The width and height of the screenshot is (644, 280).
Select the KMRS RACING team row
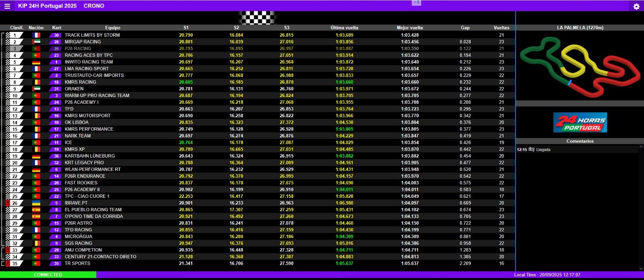point(80,82)
